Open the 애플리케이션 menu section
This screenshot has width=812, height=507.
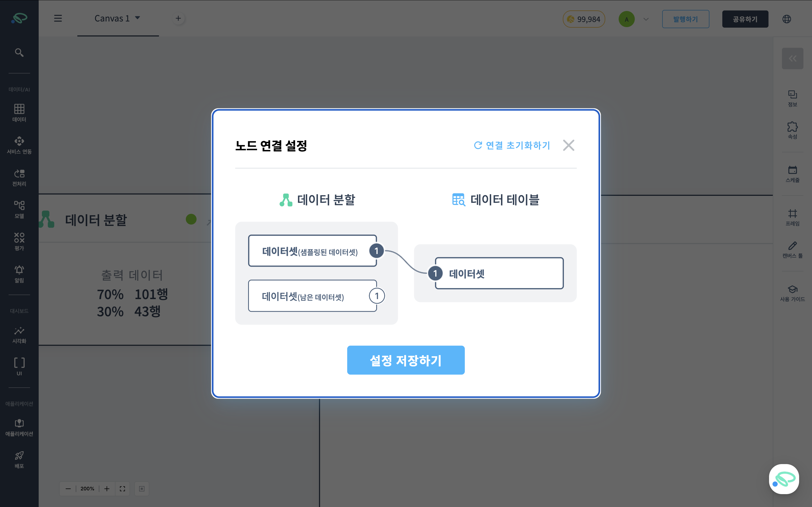coord(19,426)
